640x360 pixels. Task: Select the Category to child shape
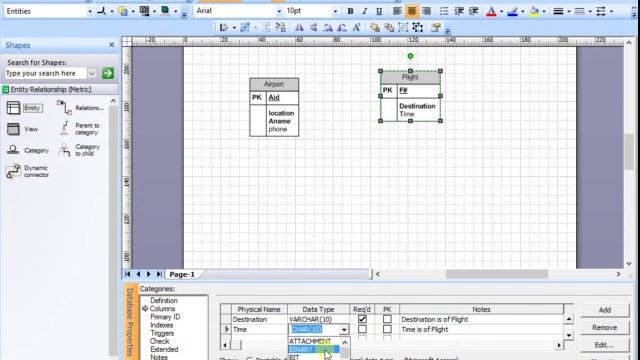pyautogui.click(x=79, y=150)
